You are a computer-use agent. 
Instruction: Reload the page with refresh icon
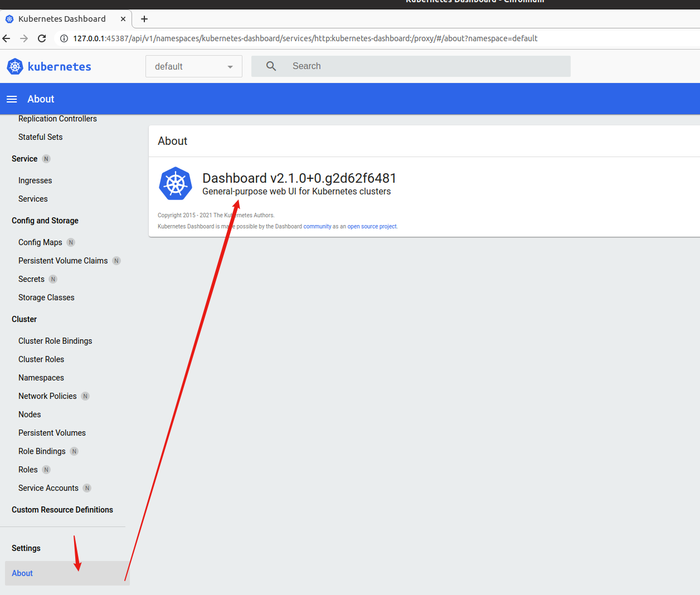point(42,38)
